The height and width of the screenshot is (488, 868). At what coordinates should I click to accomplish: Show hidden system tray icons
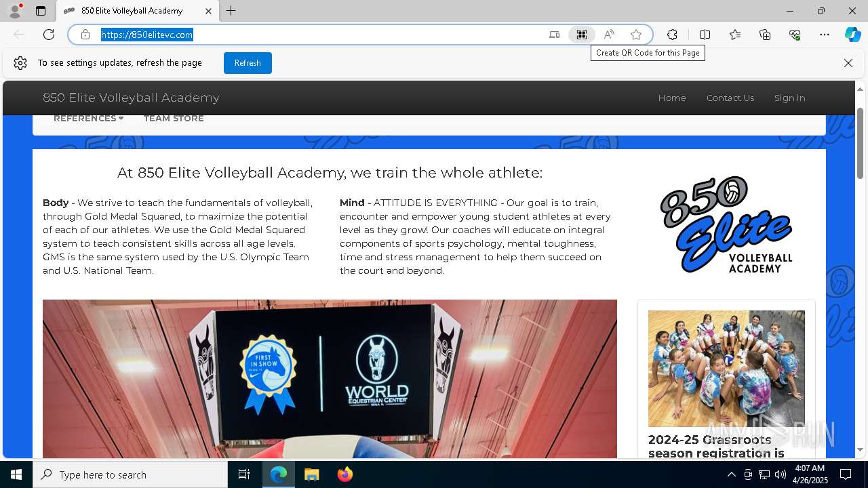(x=731, y=474)
